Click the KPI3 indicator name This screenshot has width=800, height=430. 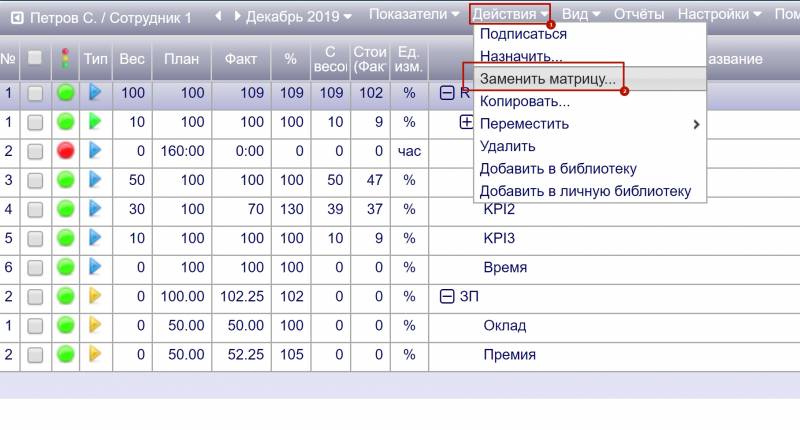(x=499, y=238)
